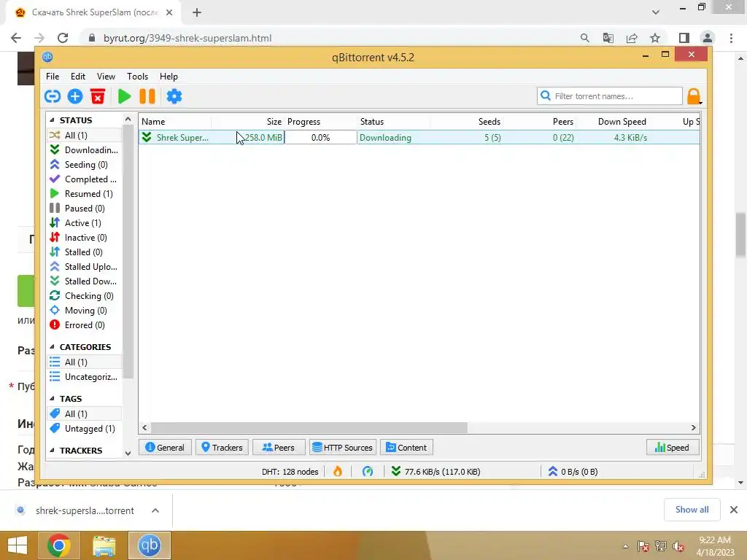Open Options via the blue gear icon

pos(174,97)
